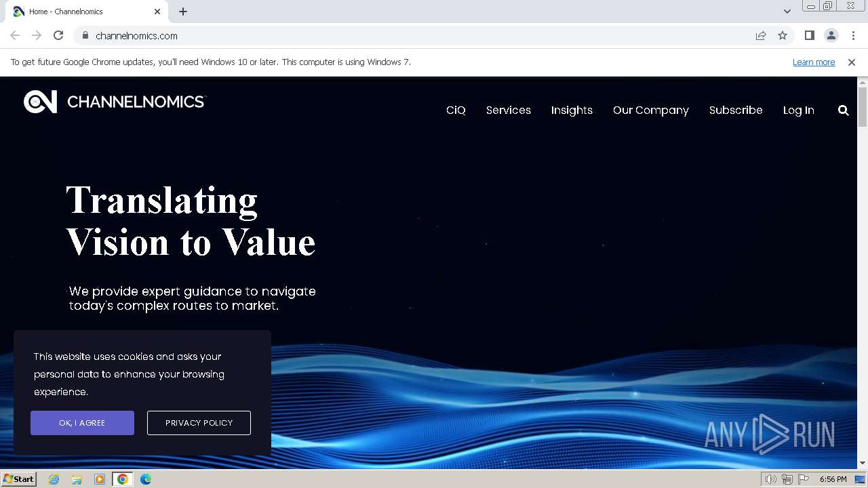Click the Learn more link

[x=814, y=62]
